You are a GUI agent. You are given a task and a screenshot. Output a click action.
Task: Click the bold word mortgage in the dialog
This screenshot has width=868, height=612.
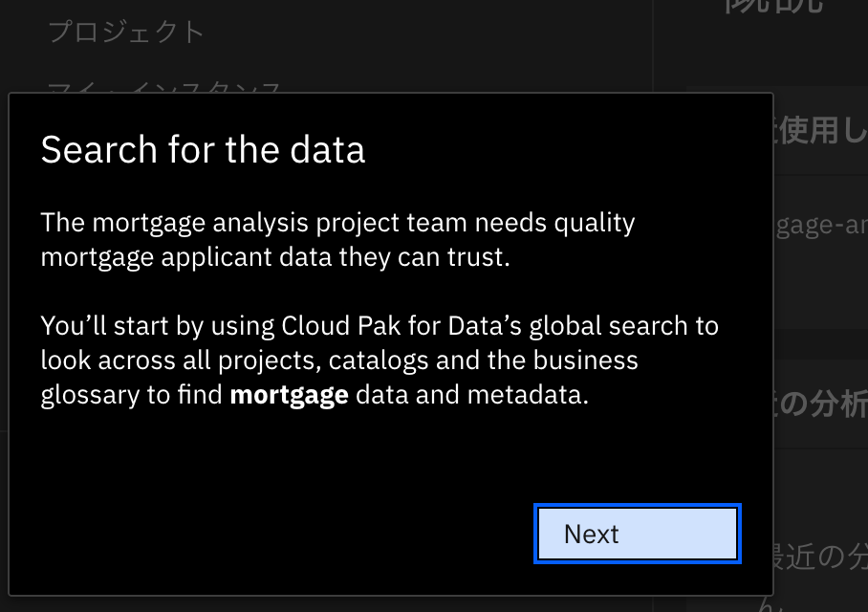point(289,394)
